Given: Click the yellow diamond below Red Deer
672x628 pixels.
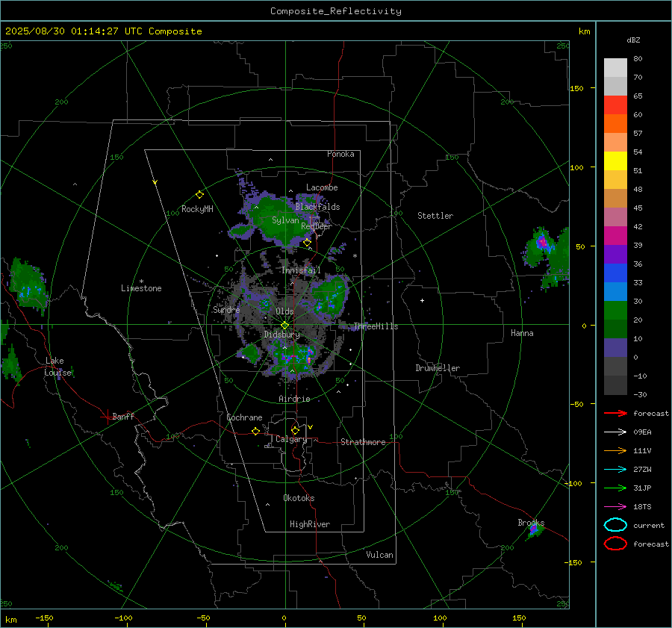Looking at the screenshot, I should (307, 243).
